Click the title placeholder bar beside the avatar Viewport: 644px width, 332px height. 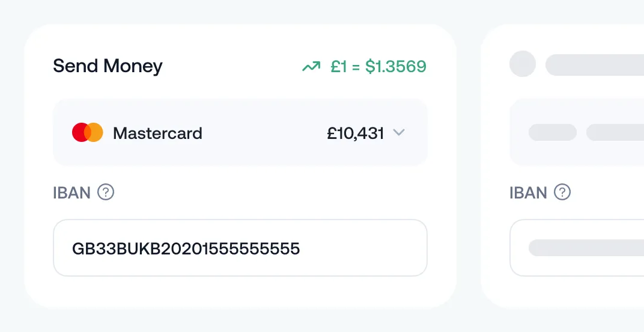click(595, 64)
